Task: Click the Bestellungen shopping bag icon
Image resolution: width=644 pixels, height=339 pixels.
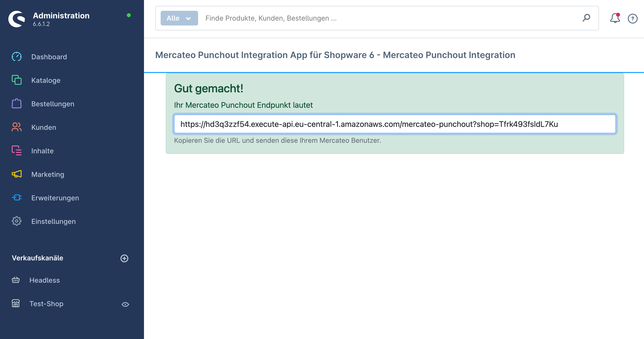Action: coord(16,104)
